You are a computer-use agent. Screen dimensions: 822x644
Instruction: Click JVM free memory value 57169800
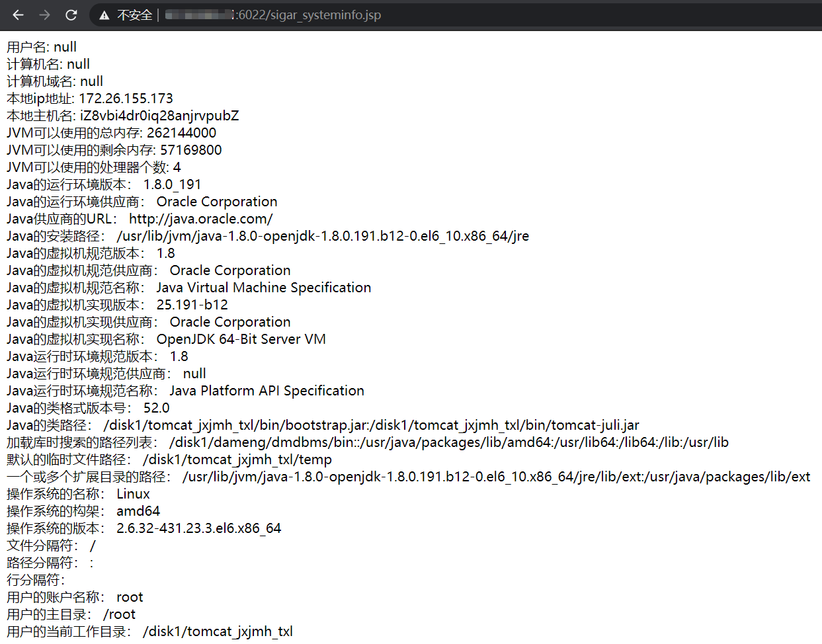(191, 150)
